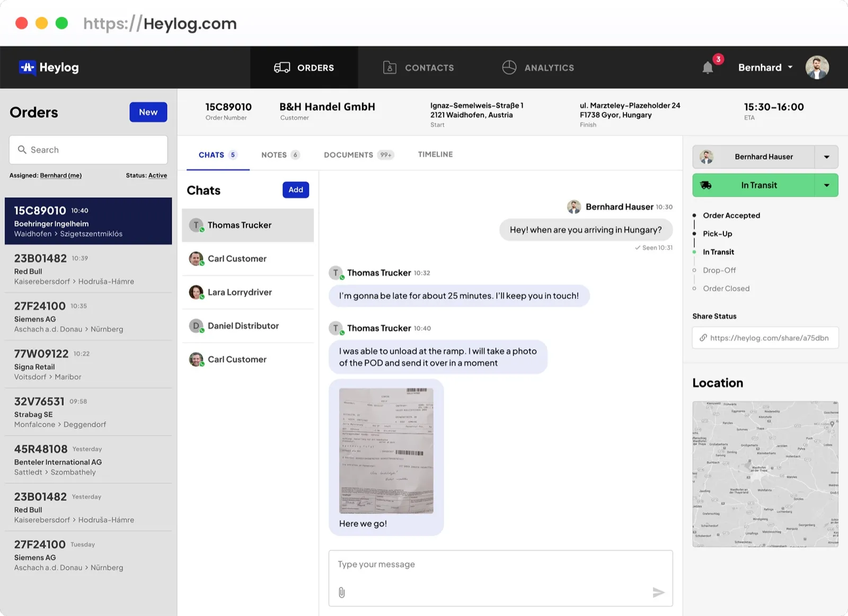Click the Heylog logo icon
This screenshot has height=616, width=848.
pyautogui.click(x=27, y=67)
